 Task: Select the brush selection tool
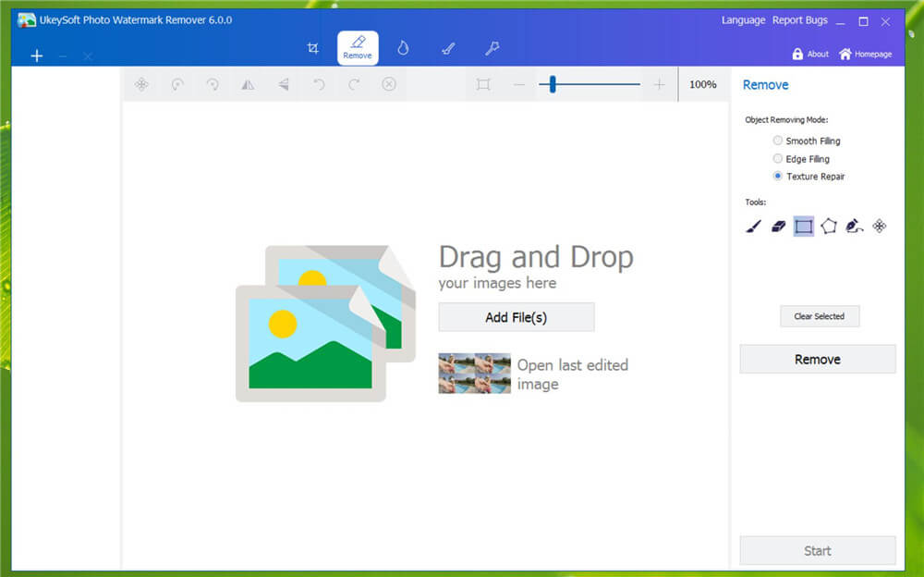(753, 226)
